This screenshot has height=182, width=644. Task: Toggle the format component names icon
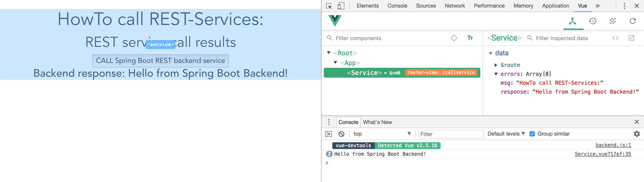470,38
